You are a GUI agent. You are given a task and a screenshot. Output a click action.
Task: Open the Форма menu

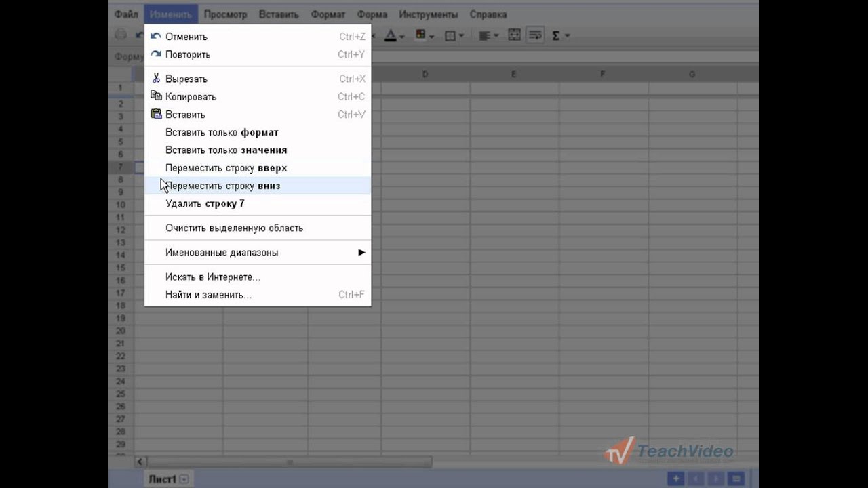(372, 14)
